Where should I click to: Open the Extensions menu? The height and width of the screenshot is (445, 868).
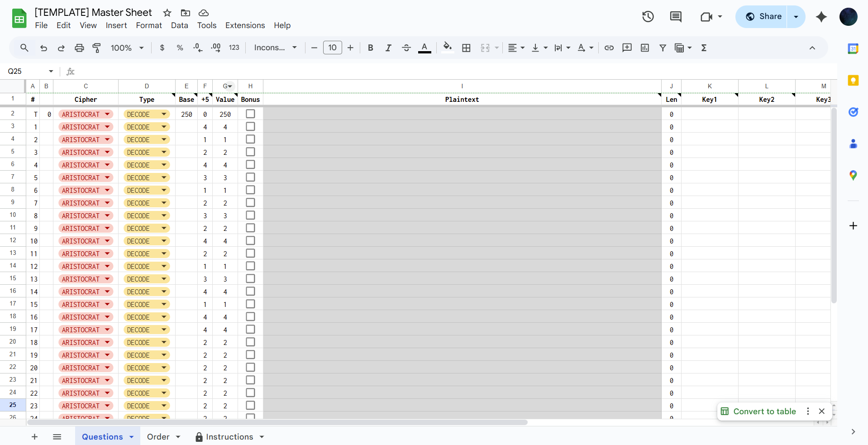245,25
